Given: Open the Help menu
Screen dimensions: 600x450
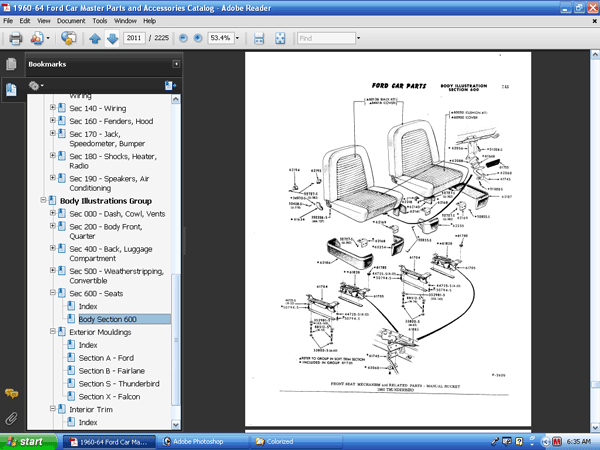Looking at the screenshot, I should click(150, 21).
